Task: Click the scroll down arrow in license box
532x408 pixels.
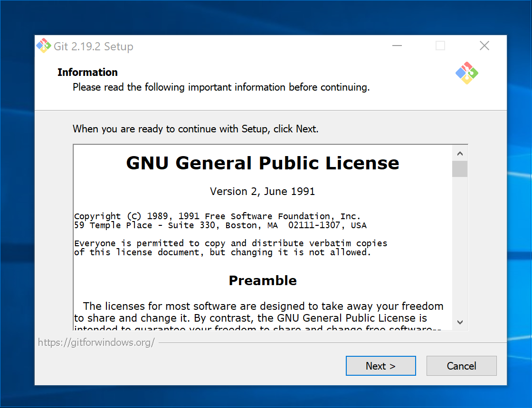Action: pos(460,322)
